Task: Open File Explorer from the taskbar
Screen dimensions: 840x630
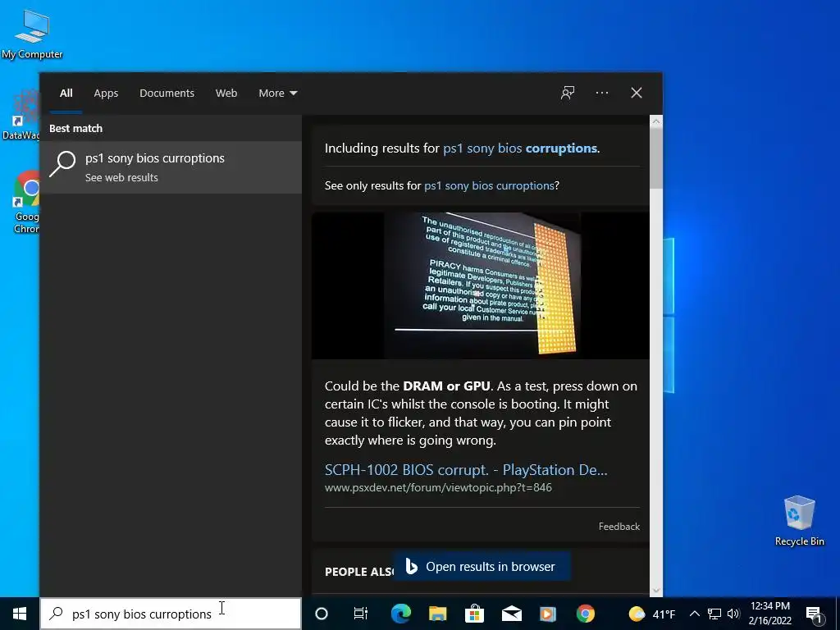Action: (438, 614)
